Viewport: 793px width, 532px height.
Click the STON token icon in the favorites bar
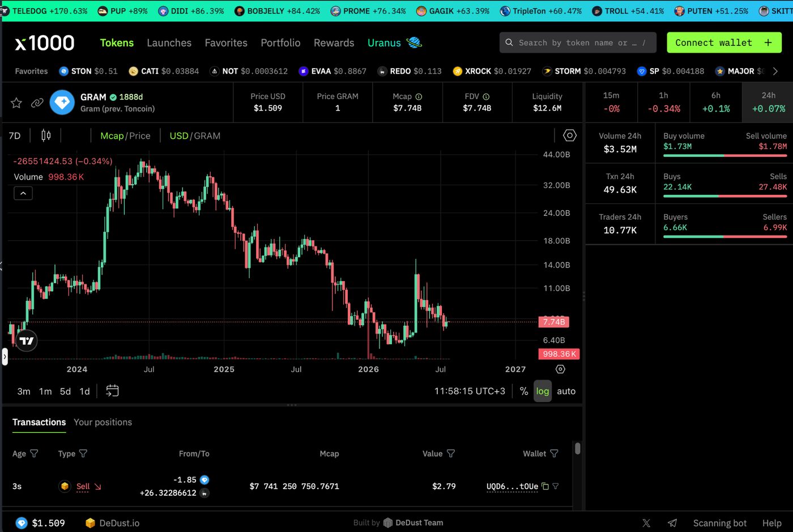tap(64, 71)
